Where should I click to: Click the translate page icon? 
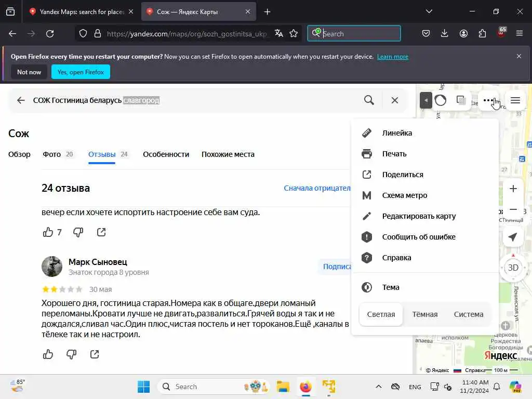(x=279, y=33)
